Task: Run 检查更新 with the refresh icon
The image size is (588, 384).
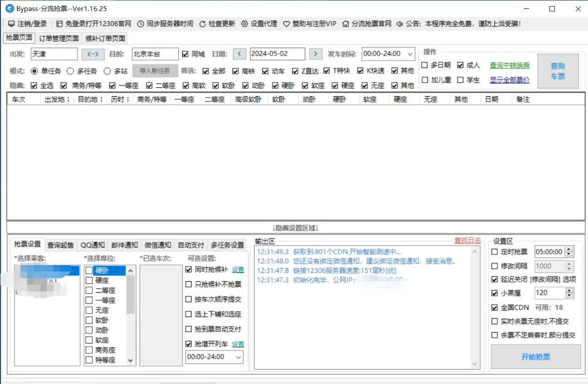Action: [x=202, y=23]
